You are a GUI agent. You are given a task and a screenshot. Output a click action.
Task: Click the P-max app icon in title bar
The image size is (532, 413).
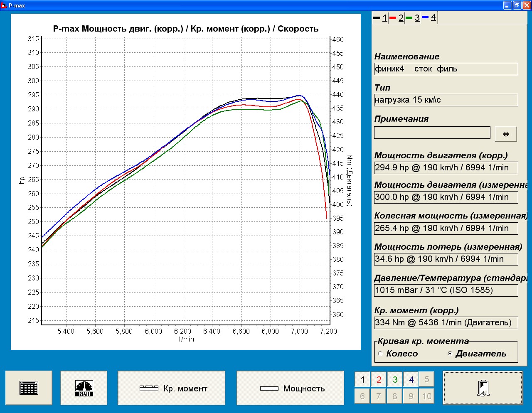click(x=4, y=5)
